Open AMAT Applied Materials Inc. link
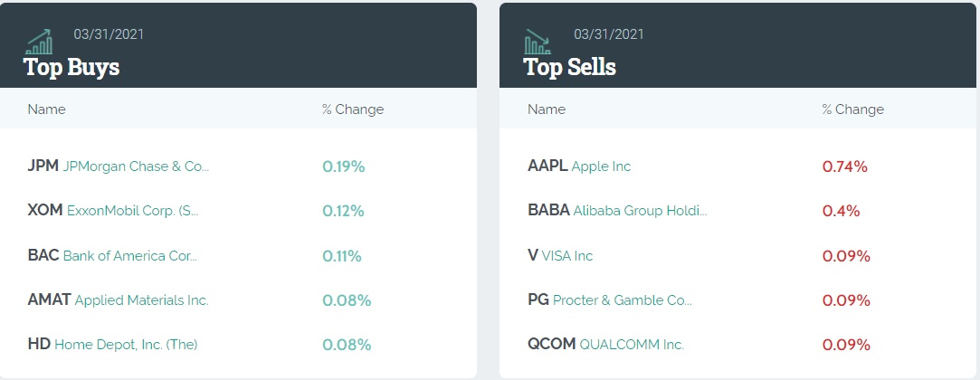The height and width of the screenshot is (380, 980). point(118,299)
